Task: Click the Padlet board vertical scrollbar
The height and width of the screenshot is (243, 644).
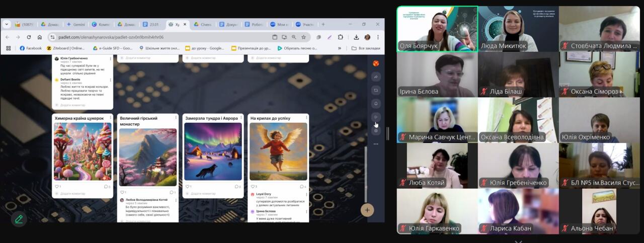Action: coord(366,174)
